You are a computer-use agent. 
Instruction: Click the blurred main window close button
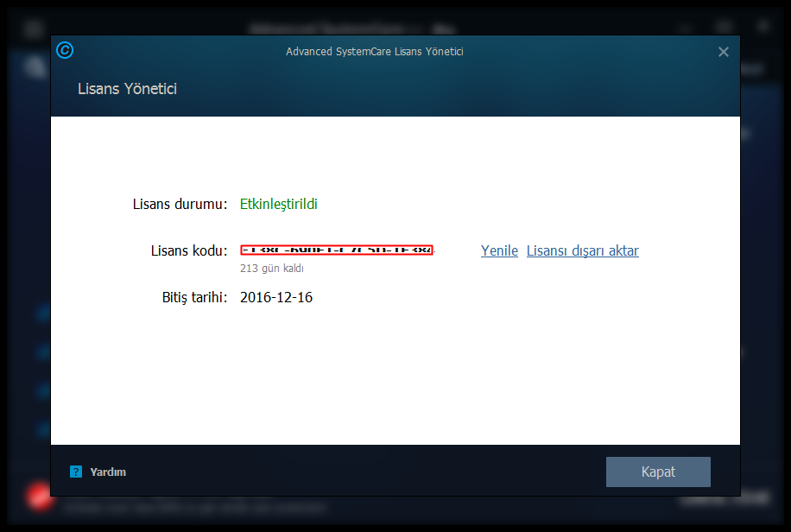(x=763, y=26)
